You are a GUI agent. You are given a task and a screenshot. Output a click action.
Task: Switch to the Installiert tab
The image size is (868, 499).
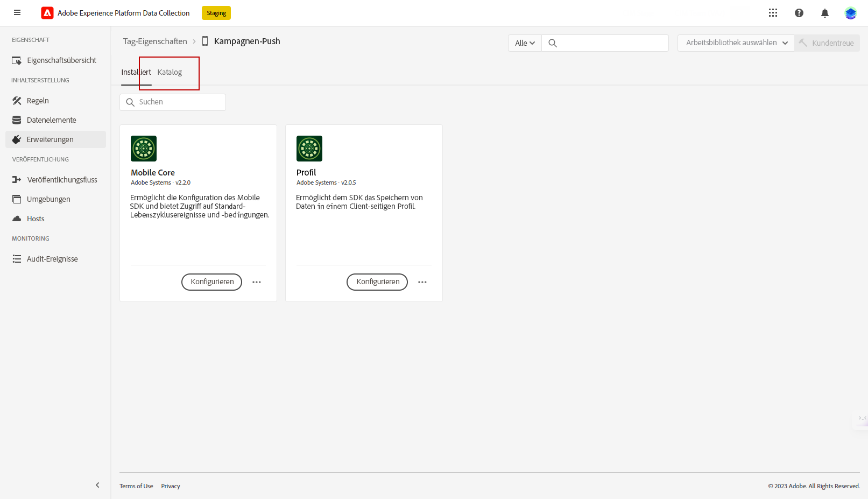click(136, 72)
